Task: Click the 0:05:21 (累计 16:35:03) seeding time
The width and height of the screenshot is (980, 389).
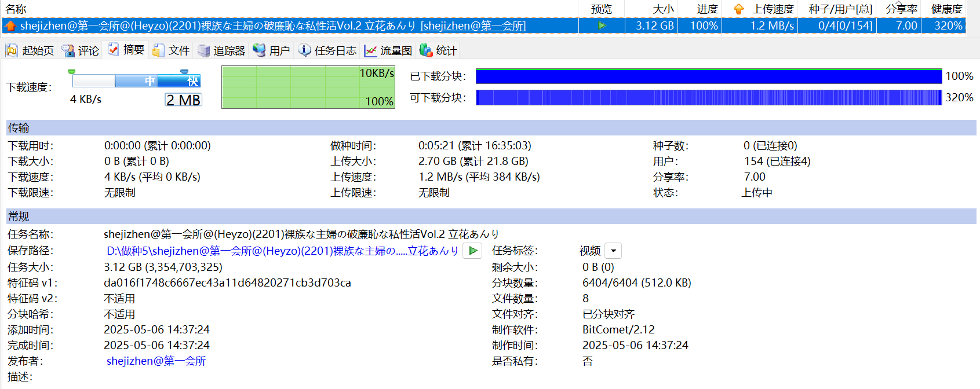Action: coord(475,146)
